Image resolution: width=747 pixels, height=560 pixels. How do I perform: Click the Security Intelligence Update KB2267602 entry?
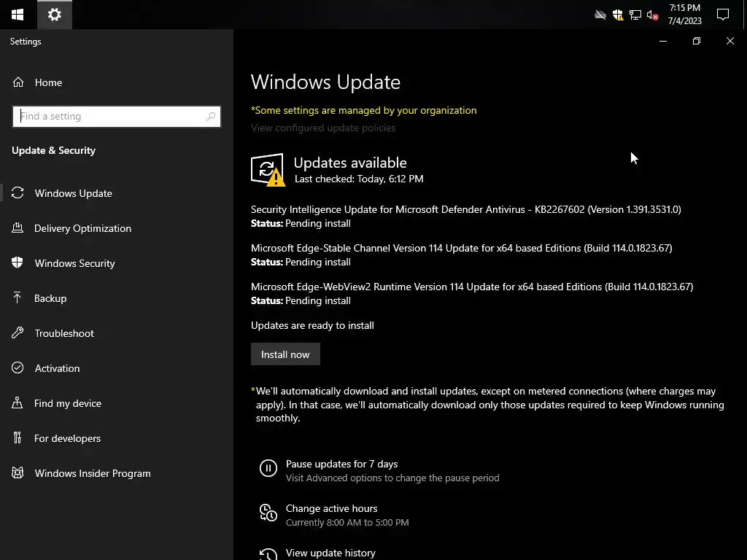466,209
